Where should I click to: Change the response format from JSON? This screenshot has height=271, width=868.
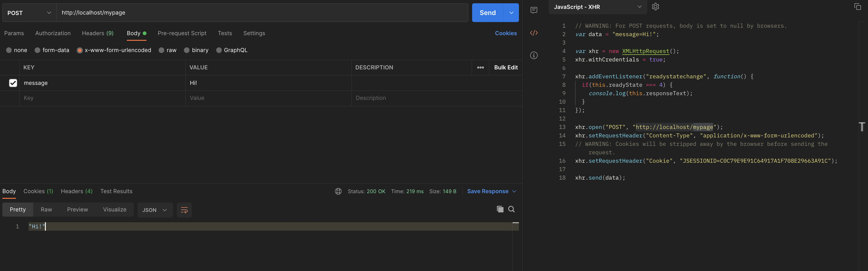click(155, 210)
